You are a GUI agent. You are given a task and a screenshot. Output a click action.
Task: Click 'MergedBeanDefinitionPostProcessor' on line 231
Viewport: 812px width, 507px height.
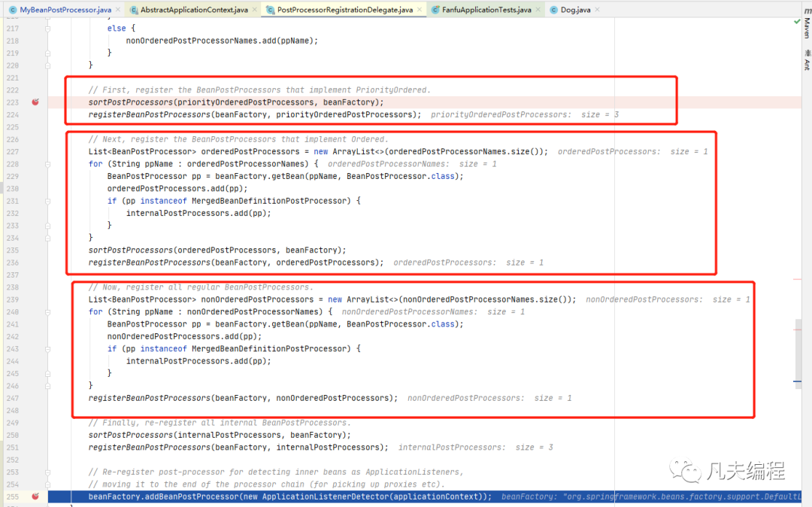(271, 201)
